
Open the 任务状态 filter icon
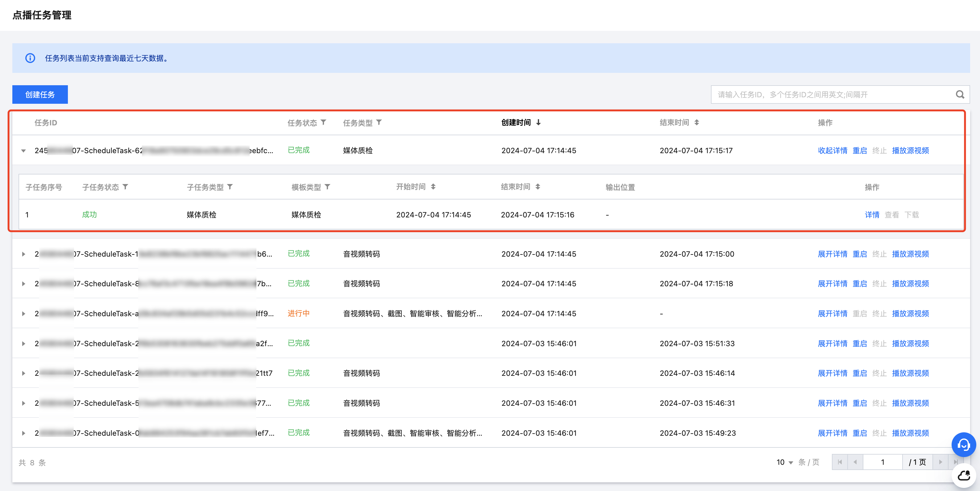point(323,123)
